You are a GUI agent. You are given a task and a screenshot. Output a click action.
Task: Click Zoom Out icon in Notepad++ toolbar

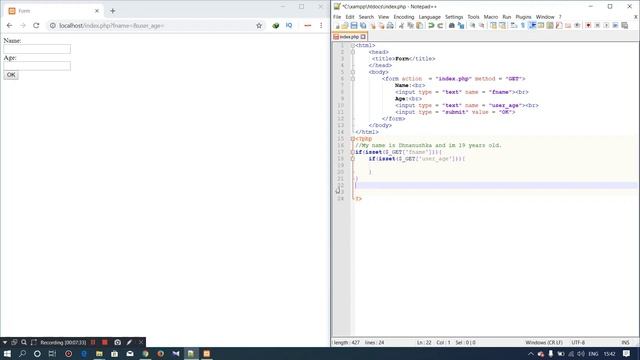(x=481, y=26)
